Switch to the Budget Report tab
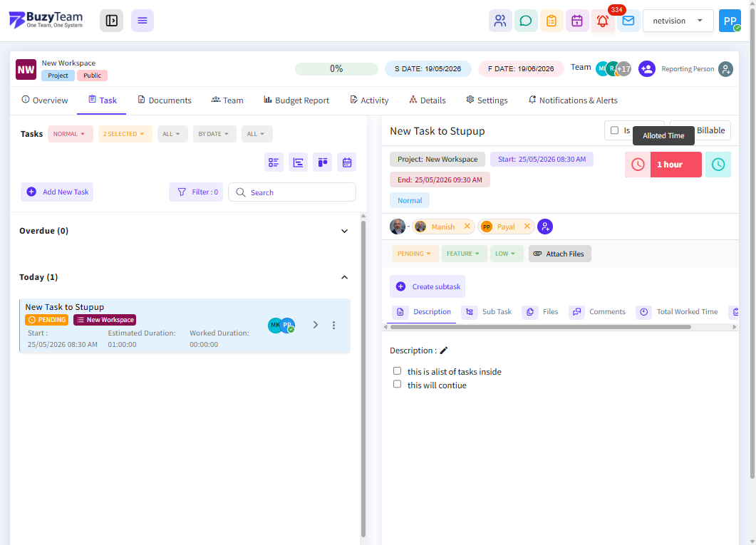 296,100
